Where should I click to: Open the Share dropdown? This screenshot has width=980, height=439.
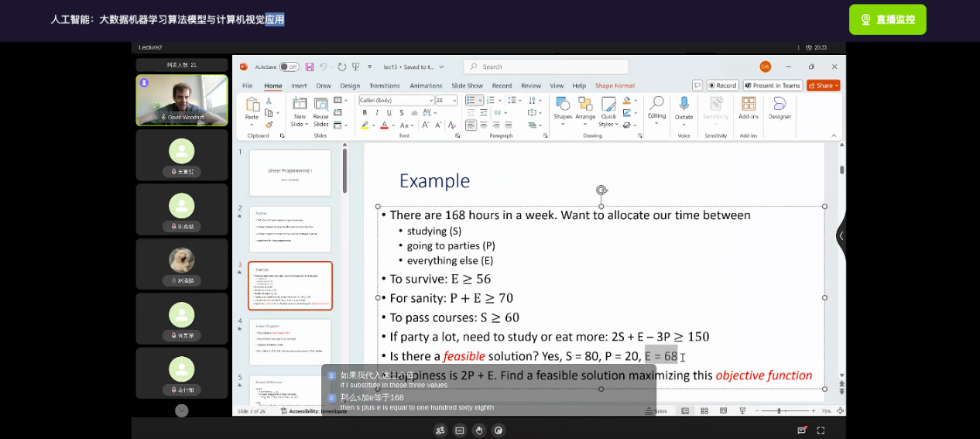[x=823, y=86]
